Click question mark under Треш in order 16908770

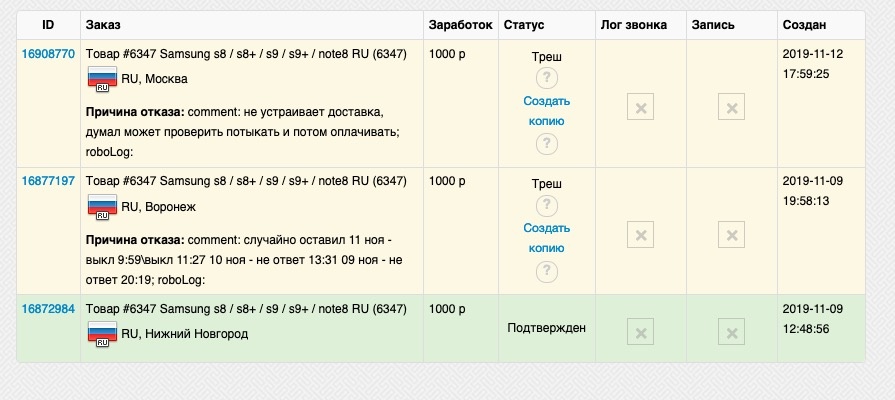pyautogui.click(x=546, y=79)
